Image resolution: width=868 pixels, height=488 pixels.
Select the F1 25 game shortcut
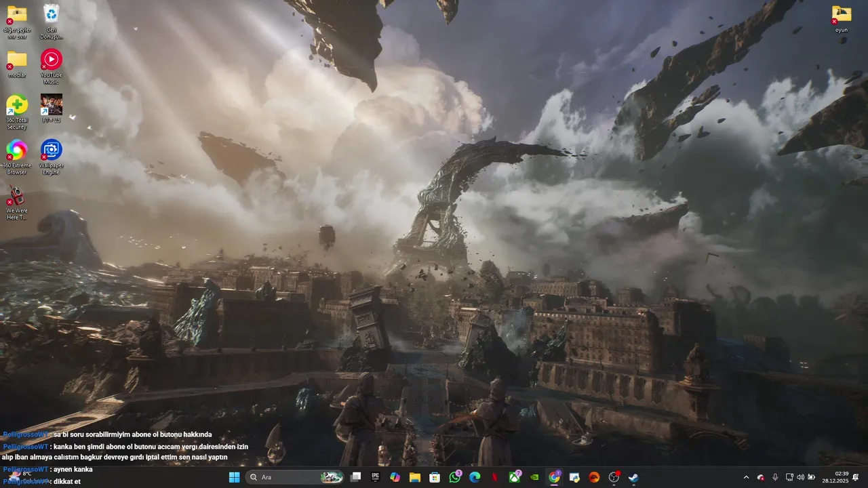pyautogui.click(x=51, y=108)
